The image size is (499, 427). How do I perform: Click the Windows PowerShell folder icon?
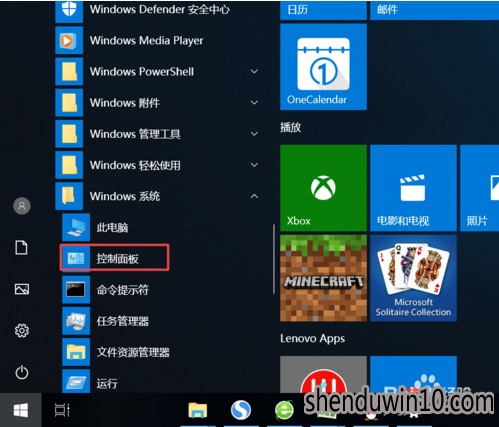click(x=69, y=71)
